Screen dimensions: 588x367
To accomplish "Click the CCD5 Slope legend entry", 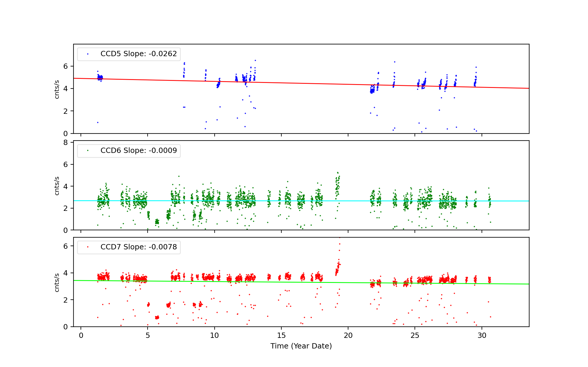I will click(x=138, y=54).
